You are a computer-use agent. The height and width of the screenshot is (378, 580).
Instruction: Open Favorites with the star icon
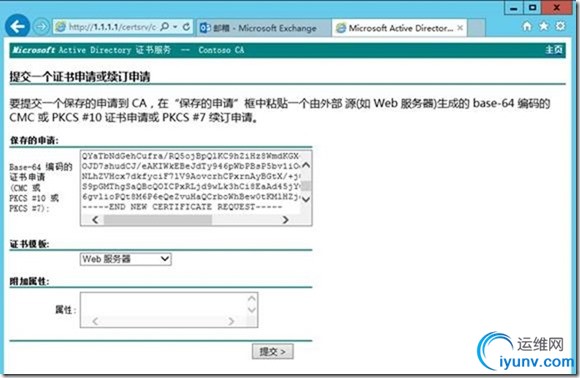point(544,26)
